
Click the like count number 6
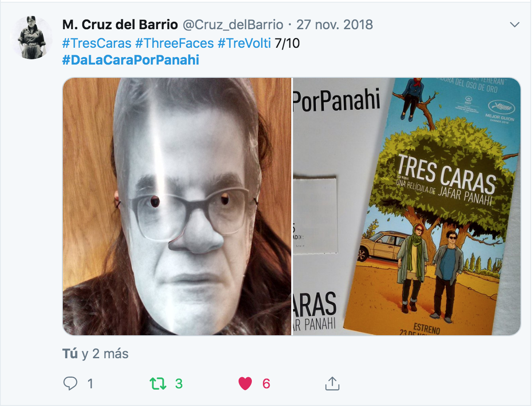pos(266,383)
